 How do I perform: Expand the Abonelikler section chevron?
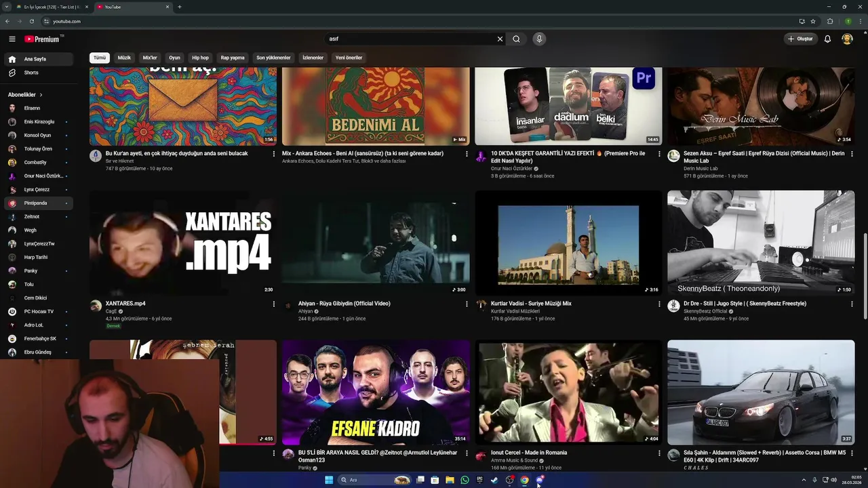click(x=41, y=95)
